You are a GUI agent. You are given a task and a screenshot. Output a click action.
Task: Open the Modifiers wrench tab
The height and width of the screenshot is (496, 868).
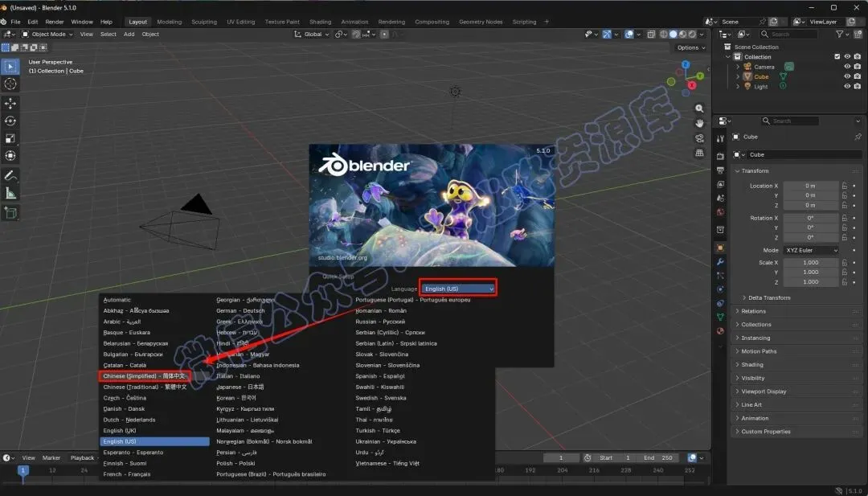(x=720, y=262)
